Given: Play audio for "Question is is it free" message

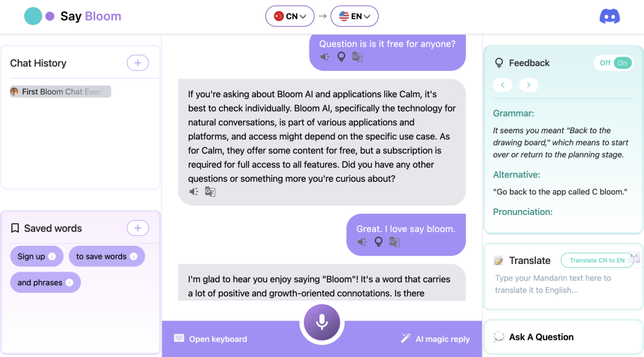Looking at the screenshot, I should click(325, 57).
